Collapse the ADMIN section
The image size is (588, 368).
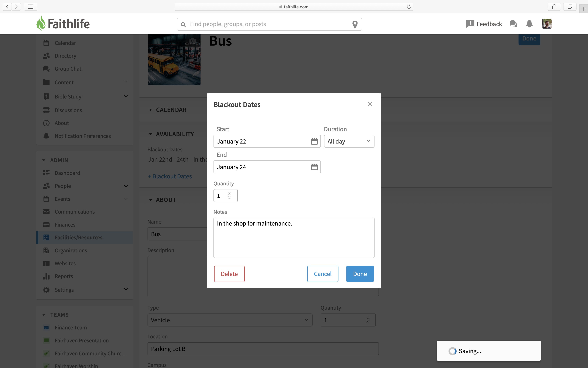point(44,160)
